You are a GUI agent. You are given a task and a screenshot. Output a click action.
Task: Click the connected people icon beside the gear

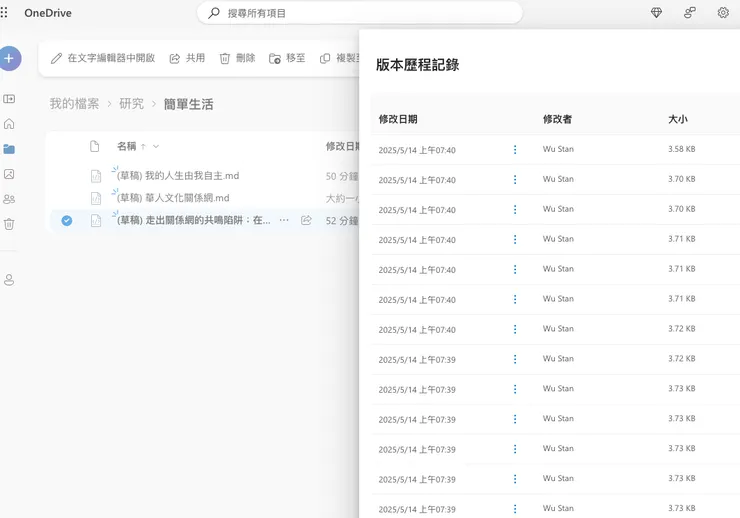point(690,13)
